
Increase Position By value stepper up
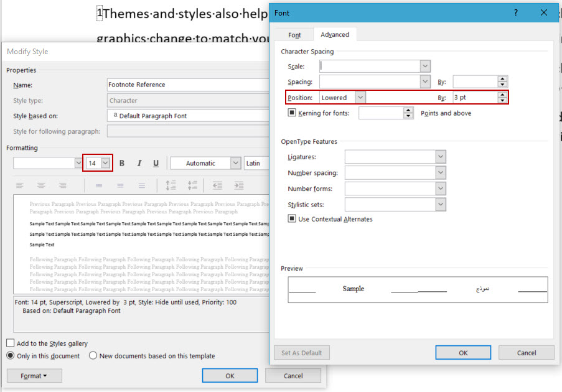(502, 95)
